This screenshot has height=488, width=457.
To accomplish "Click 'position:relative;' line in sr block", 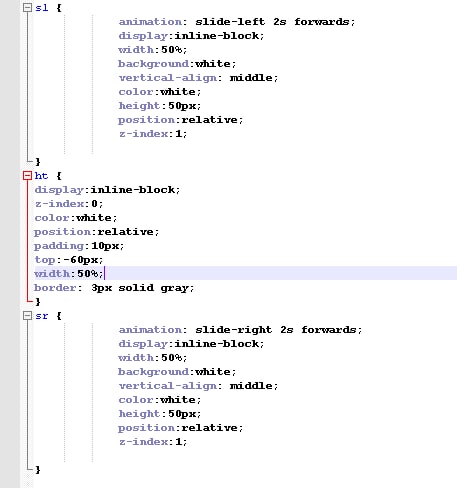I will click(x=181, y=428).
